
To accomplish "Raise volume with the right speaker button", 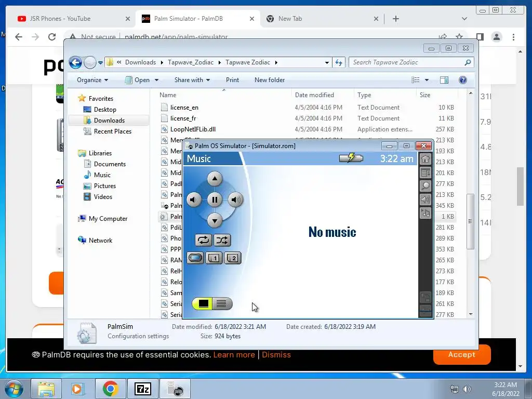I will coord(235,200).
